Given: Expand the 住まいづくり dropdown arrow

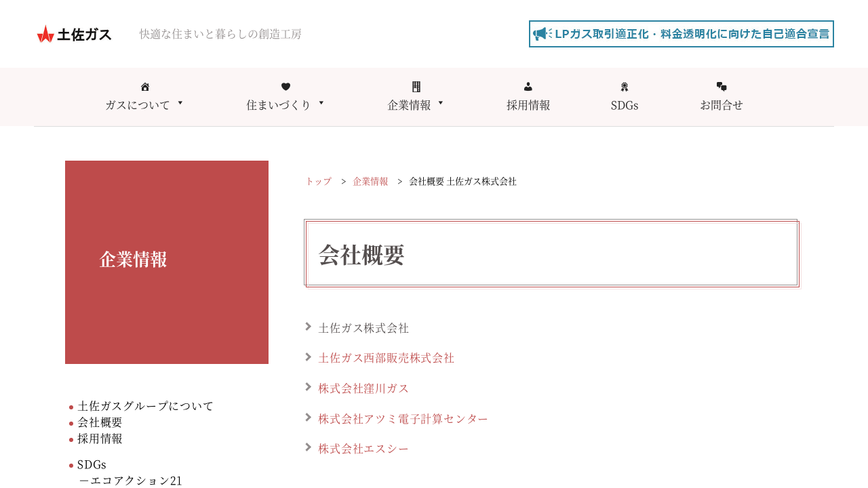Looking at the screenshot, I should tap(321, 103).
